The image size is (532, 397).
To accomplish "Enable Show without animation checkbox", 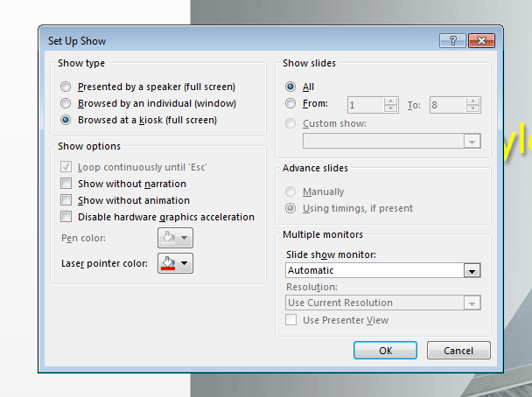I will click(66, 200).
